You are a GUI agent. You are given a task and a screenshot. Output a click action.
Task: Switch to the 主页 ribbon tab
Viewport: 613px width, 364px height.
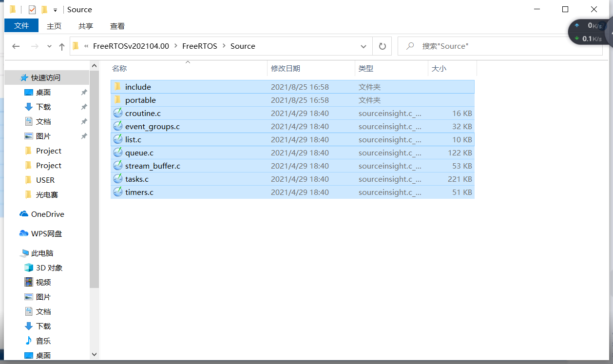(54, 26)
